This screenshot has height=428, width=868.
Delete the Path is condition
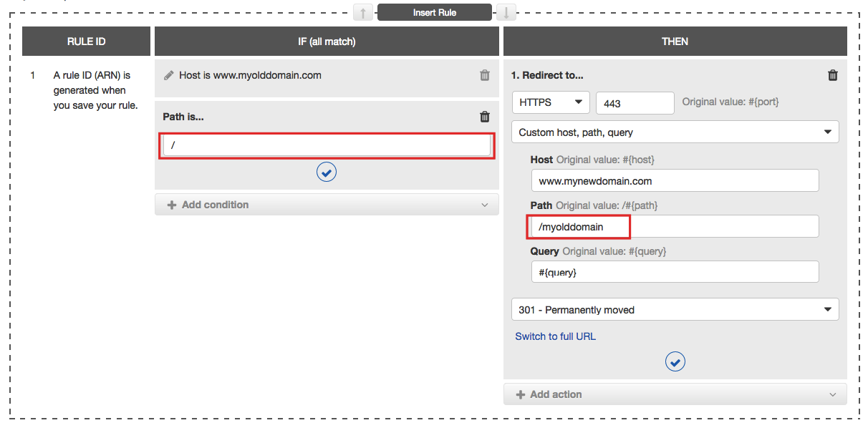485,117
